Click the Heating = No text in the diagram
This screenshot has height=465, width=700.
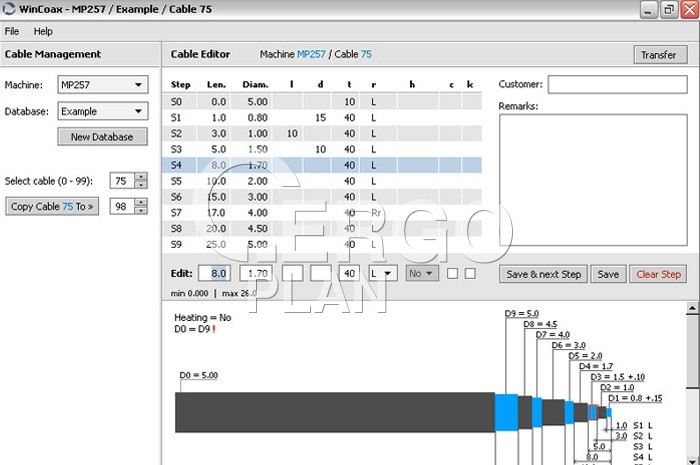click(x=203, y=318)
